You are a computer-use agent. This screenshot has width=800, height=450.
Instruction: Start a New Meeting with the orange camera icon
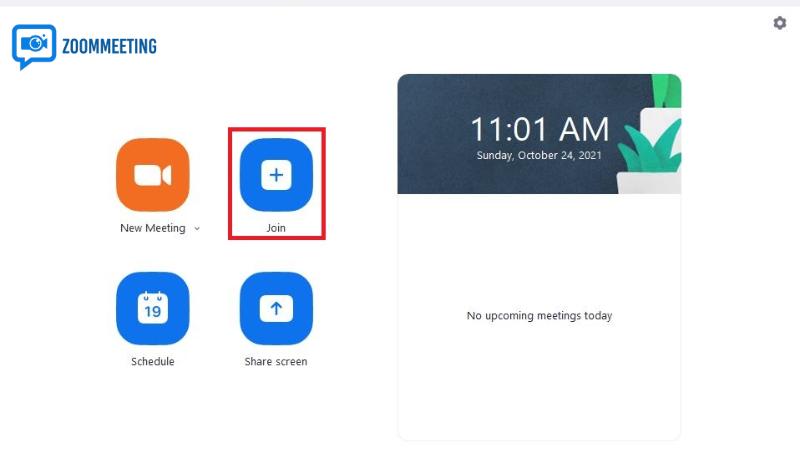(x=153, y=175)
